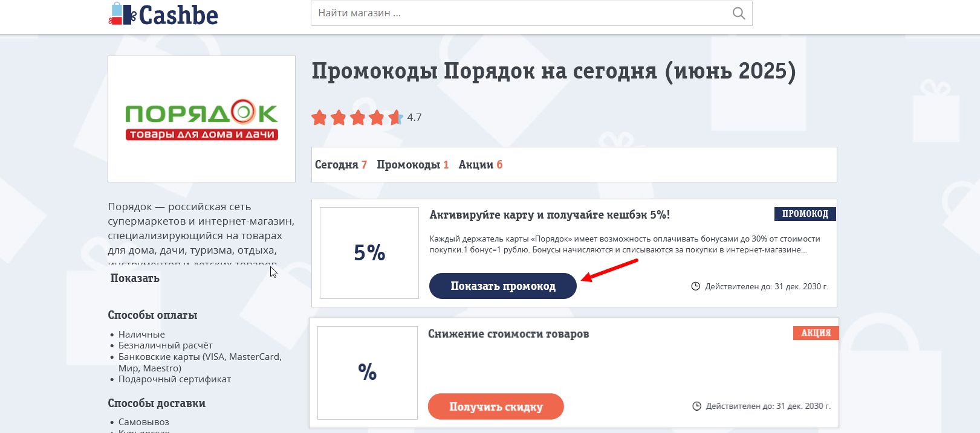Click clock icon beside promo code validity date
Viewport: 980px width, 433px height.
pyautogui.click(x=696, y=286)
